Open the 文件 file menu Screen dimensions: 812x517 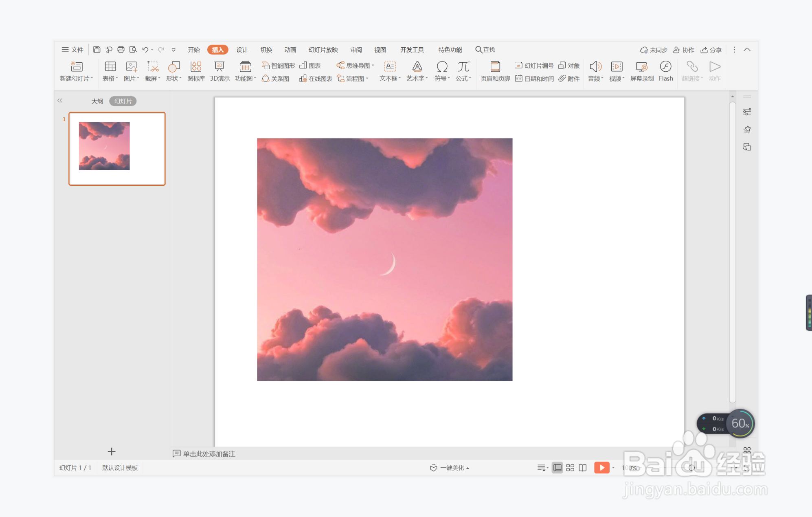click(x=72, y=50)
